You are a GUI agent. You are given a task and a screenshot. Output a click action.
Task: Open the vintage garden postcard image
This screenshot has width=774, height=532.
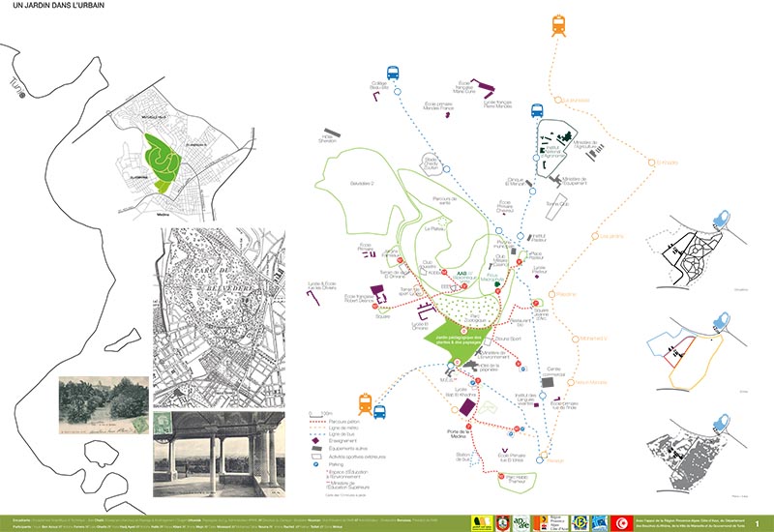[104, 402]
